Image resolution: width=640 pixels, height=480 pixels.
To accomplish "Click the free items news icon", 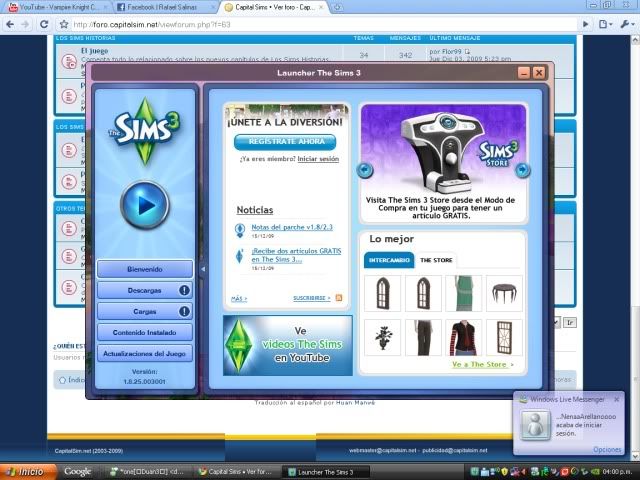I will coord(240,256).
